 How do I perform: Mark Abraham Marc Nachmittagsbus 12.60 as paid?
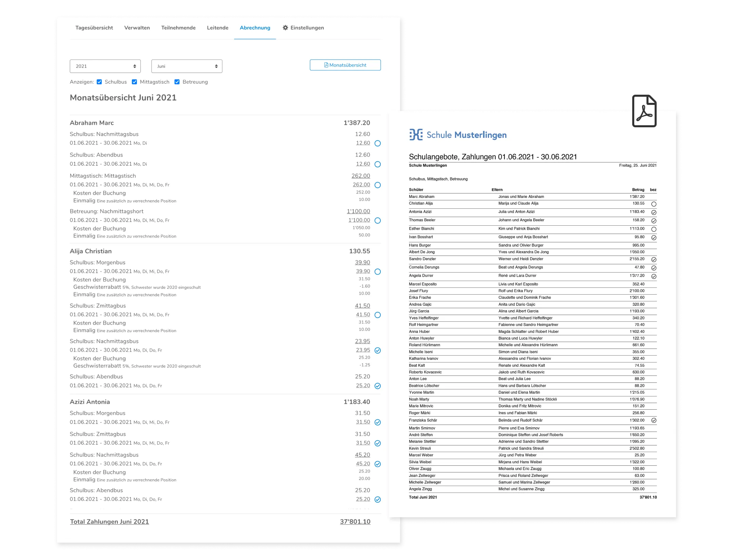point(377,143)
